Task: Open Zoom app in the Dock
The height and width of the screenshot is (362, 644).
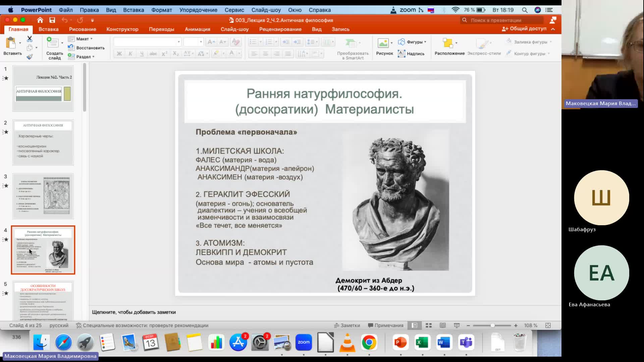Action: (x=304, y=342)
